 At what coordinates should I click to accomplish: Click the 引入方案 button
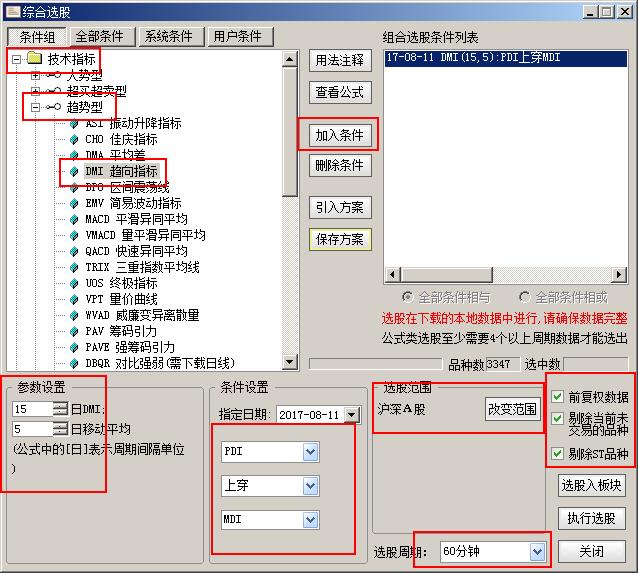click(340, 208)
